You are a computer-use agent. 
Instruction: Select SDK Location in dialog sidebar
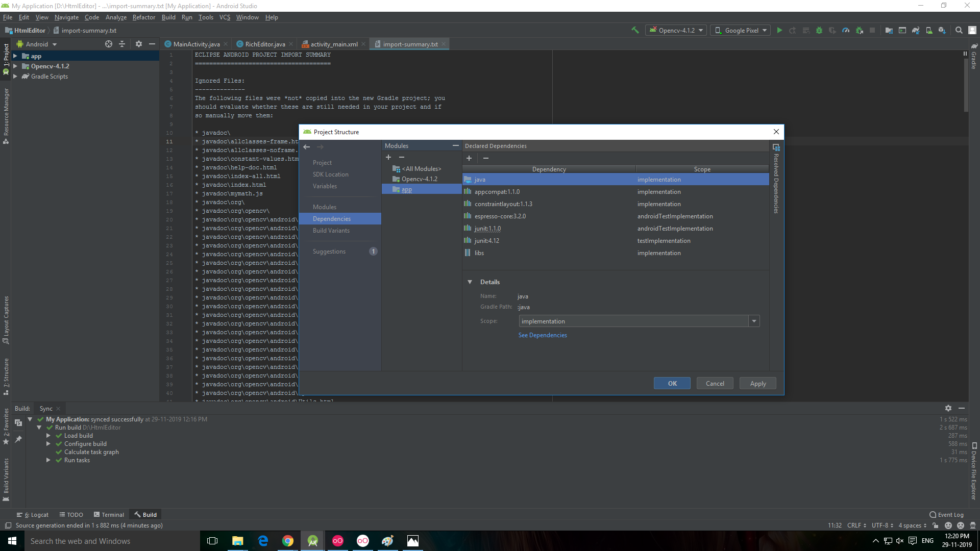point(331,174)
